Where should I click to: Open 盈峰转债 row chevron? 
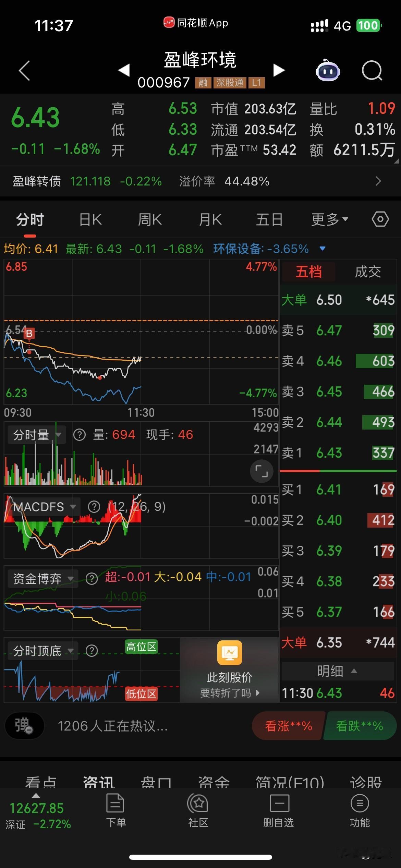(x=378, y=181)
